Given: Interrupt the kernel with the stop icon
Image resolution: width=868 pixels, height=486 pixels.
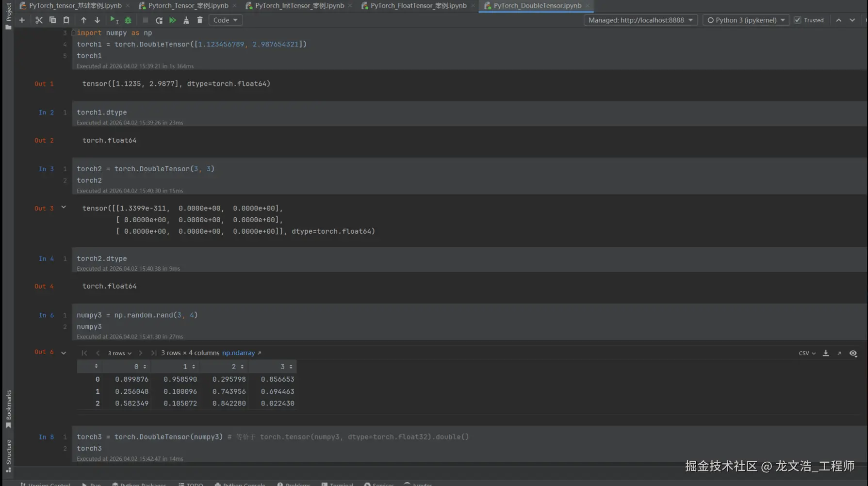Looking at the screenshot, I should [x=145, y=20].
